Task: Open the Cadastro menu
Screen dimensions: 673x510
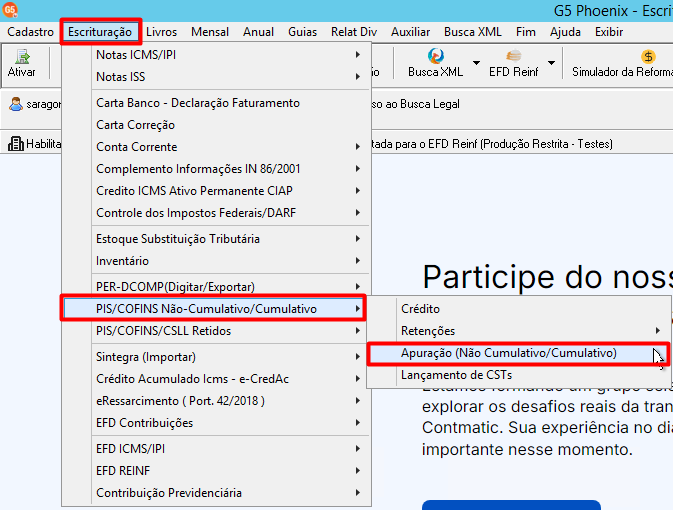Action: (30, 32)
